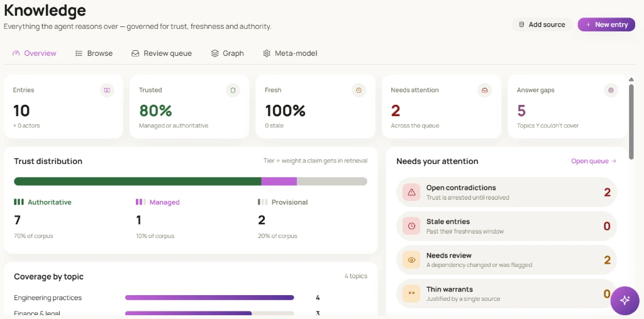Switch to the Browse tab

[x=94, y=53]
